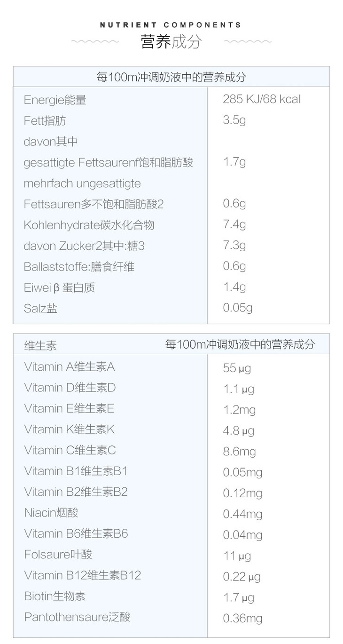Click the 0.05g salt value

[237, 308]
